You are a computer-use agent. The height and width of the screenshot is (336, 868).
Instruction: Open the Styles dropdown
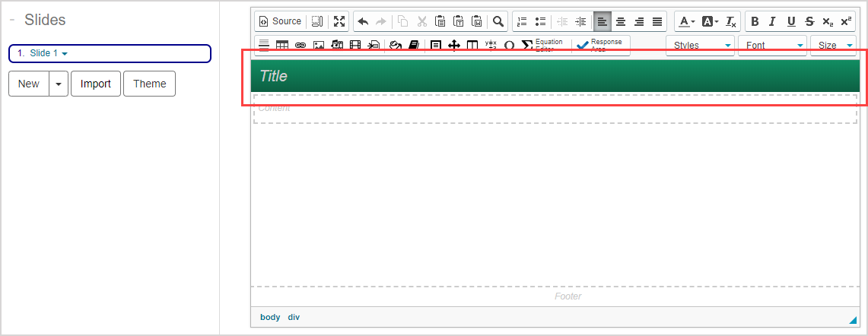tap(700, 46)
